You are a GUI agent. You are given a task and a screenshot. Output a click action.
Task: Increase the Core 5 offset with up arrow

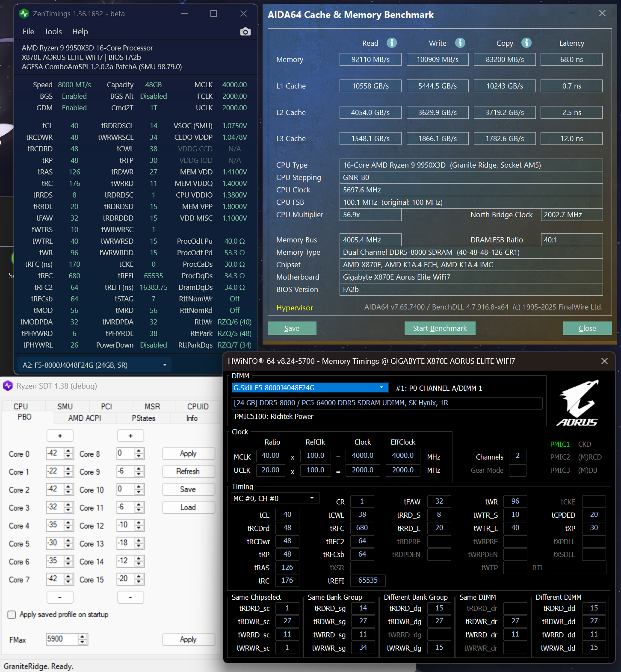(68, 541)
